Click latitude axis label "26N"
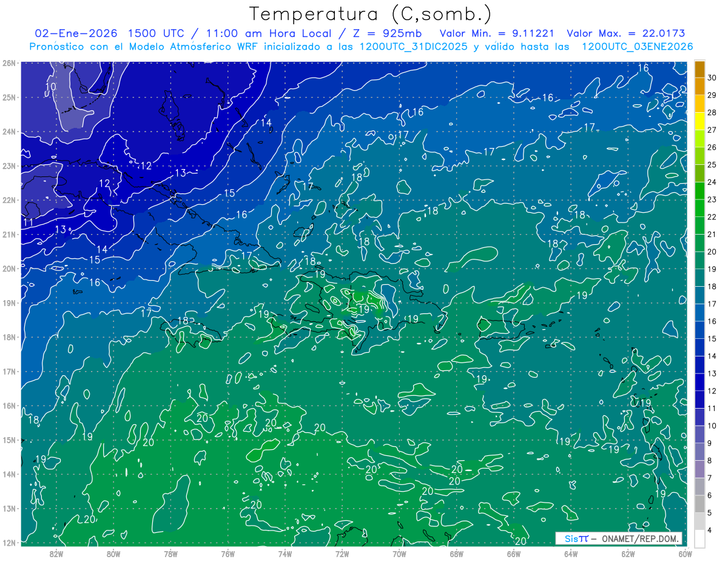The height and width of the screenshot is (562, 728). click(x=8, y=63)
